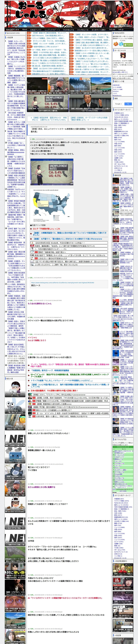This screenshot has height=644, width=138.
Task: Open link トランプ大統領「もしもしノルウェー?」
Action: pos(62,380)
